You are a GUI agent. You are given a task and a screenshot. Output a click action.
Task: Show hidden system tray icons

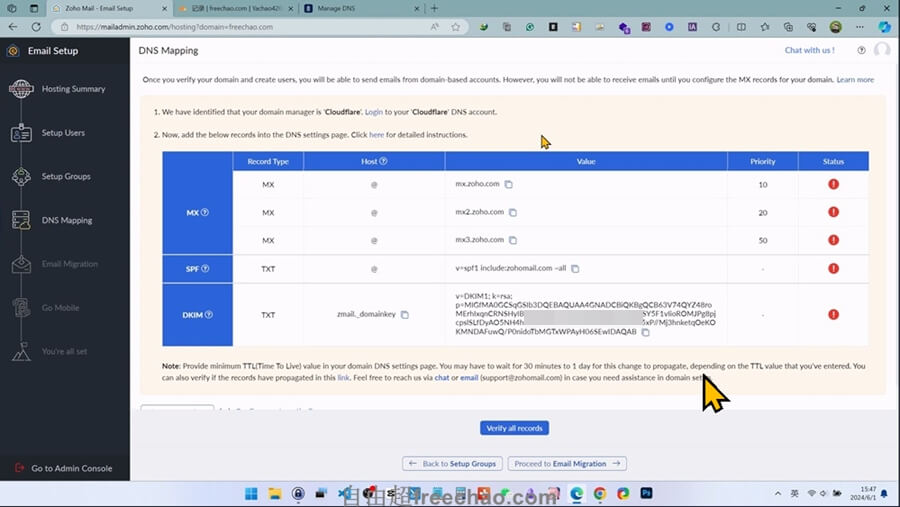pyautogui.click(x=778, y=494)
